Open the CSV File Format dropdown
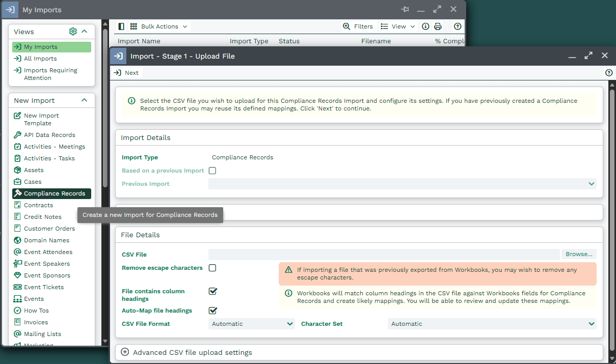This screenshot has height=364, width=616. coord(251,324)
